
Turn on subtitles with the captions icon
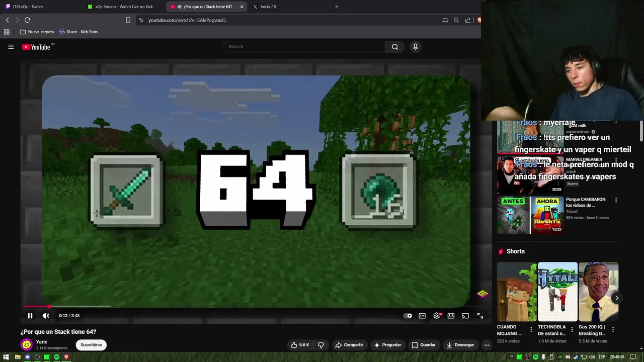[x=422, y=316]
